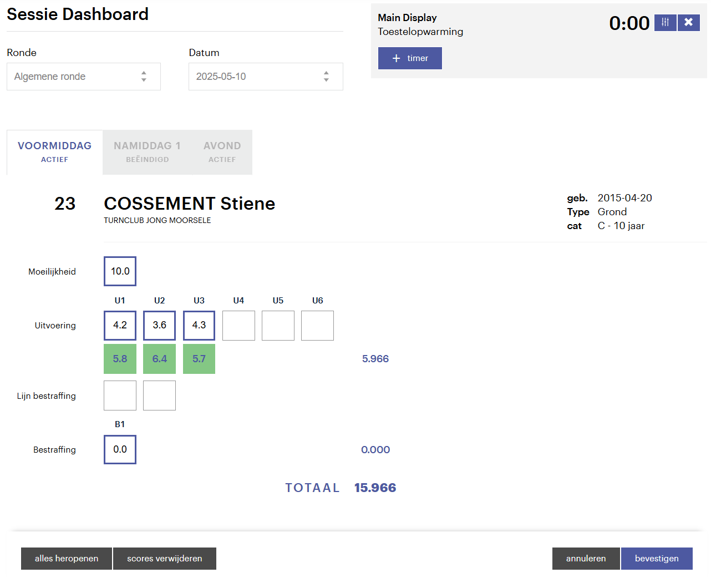Image resolution: width=711 pixels, height=588 pixels.
Task: Select the Namiddag 1 session tab
Action: 147,152
